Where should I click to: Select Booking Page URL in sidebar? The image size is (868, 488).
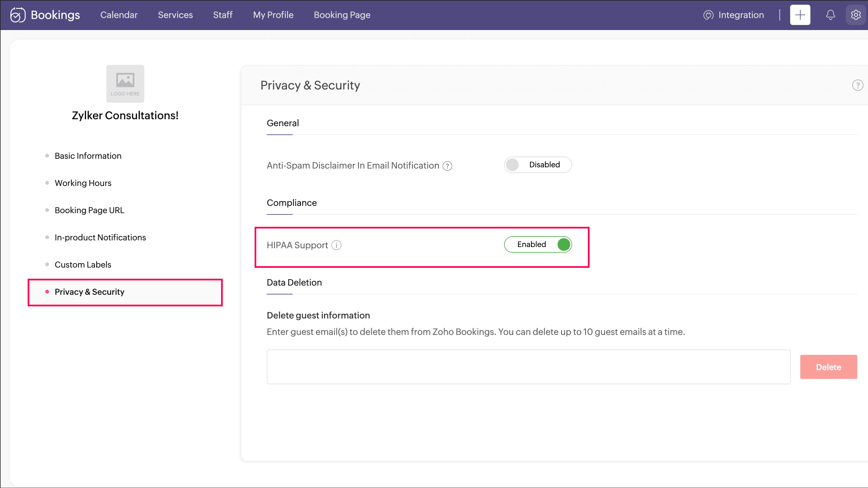pyautogui.click(x=89, y=210)
